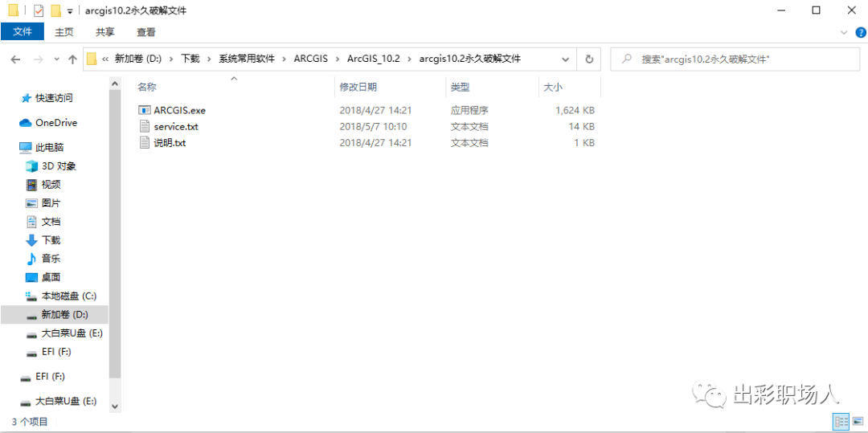Switch to details view layout icon

[x=841, y=422]
